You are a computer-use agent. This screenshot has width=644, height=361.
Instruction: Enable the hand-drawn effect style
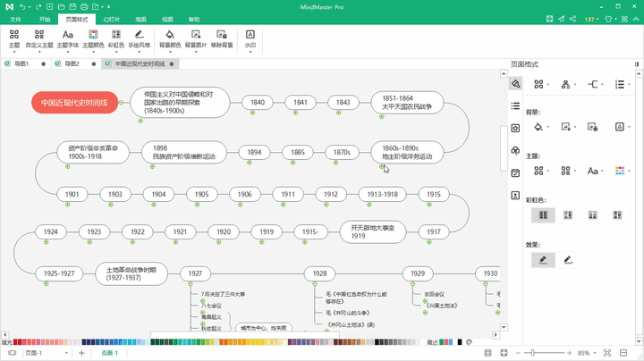(x=568, y=260)
